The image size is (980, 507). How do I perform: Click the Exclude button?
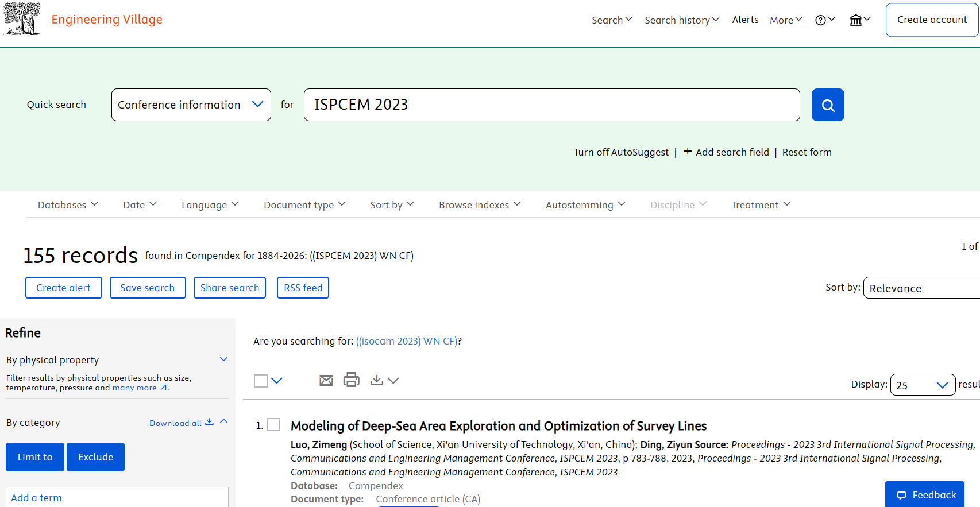(x=95, y=457)
